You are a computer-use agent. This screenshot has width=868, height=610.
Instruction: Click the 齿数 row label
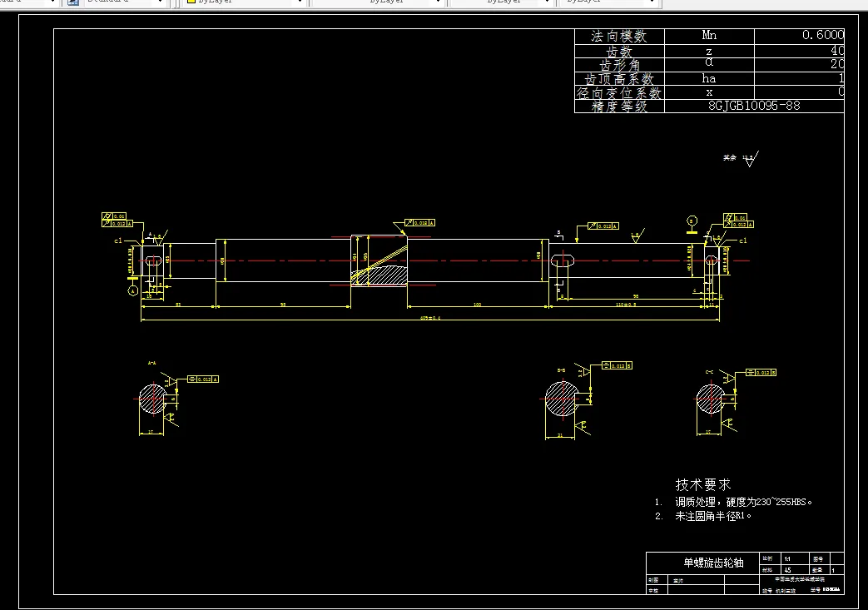click(619, 52)
